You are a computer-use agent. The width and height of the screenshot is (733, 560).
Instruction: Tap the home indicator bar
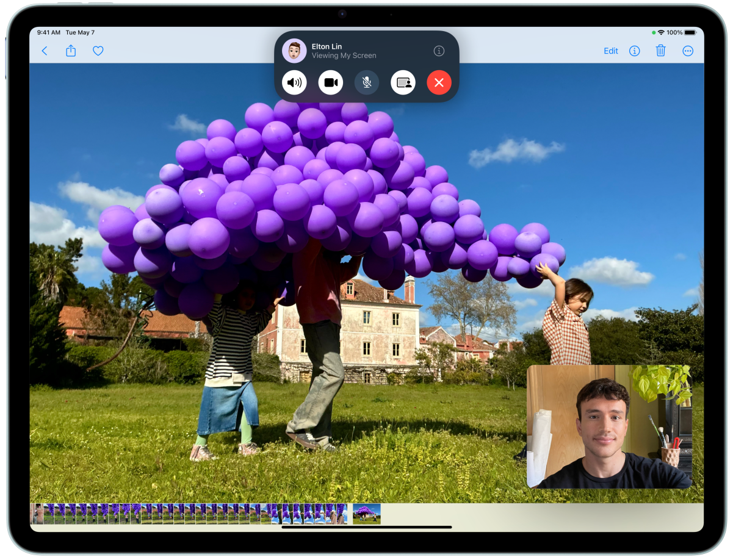click(x=367, y=527)
